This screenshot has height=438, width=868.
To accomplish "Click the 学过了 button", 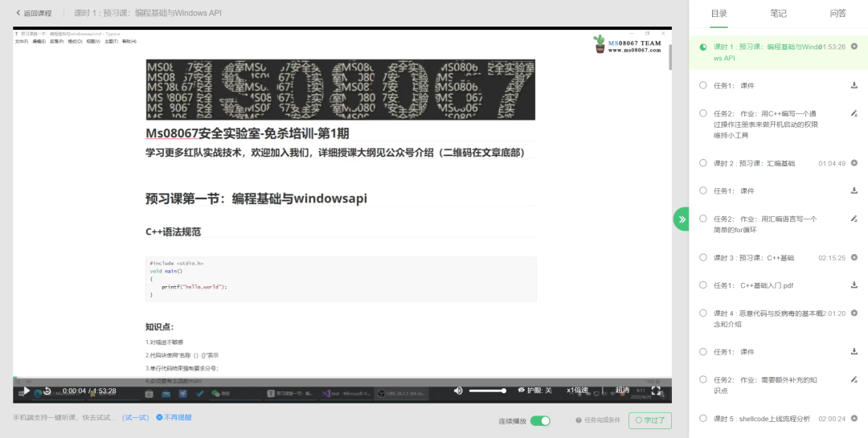I will click(650, 420).
